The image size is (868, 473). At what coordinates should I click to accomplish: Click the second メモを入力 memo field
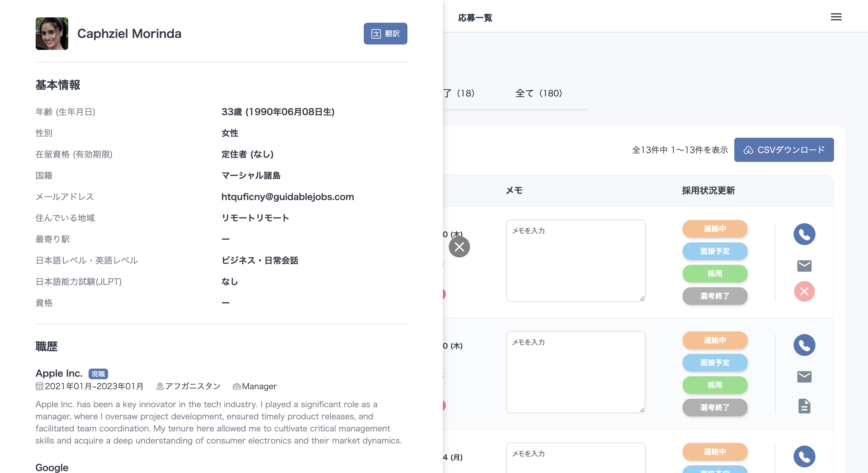point(575,372)
